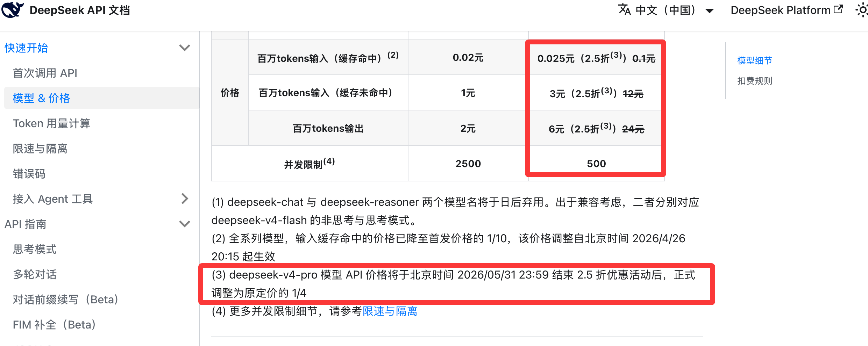Collapse the 快速开始 section chevron

185,48
